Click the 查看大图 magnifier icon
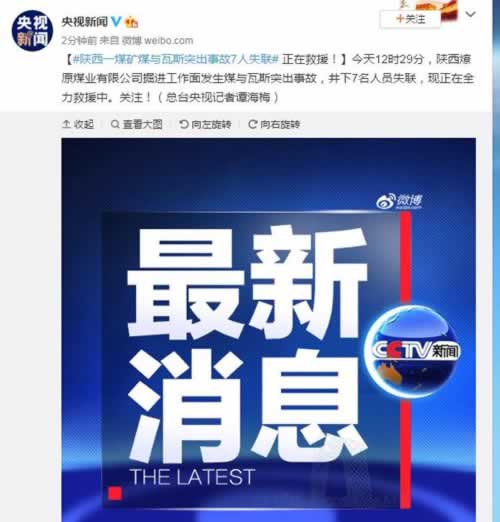500x522 pixels. point(115,124)
